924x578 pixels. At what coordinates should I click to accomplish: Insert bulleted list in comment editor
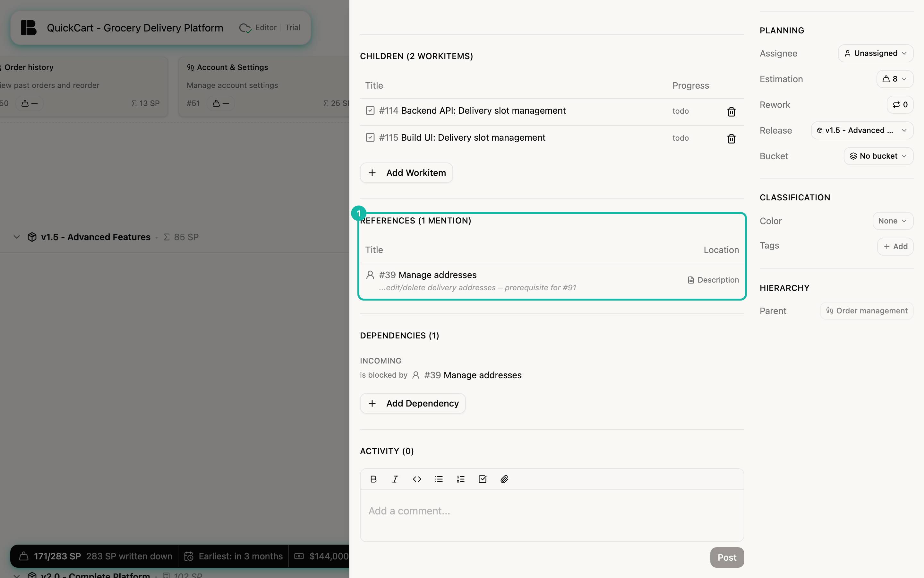pos(439,479)
